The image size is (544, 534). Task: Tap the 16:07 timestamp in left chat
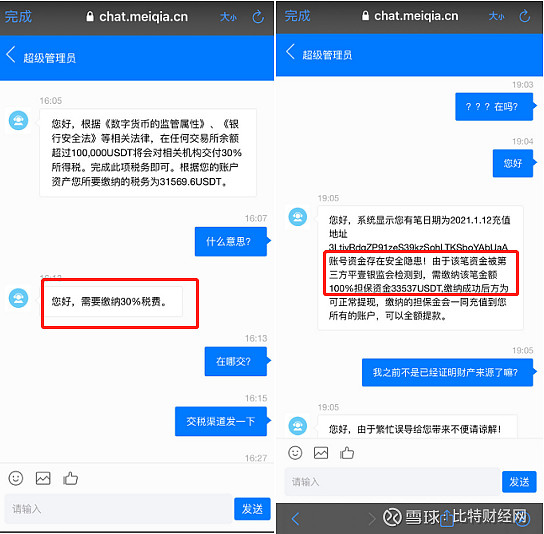click(256, 218)
